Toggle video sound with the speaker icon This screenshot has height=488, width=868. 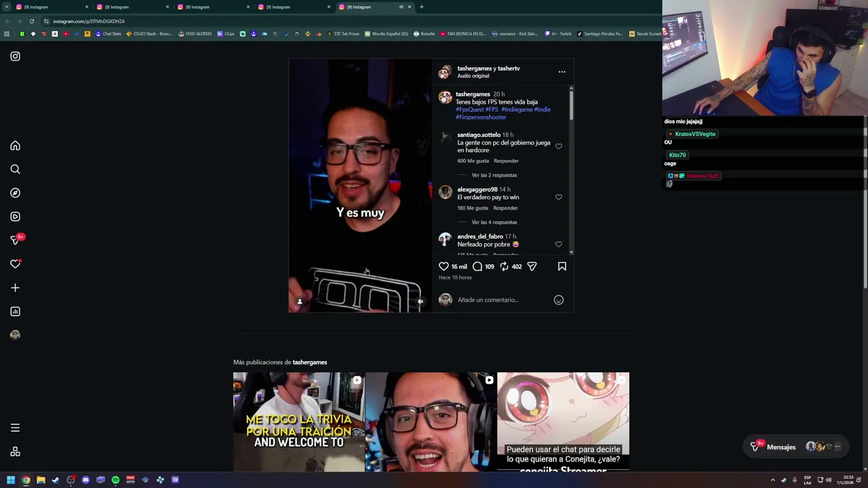tap(420, 302)
